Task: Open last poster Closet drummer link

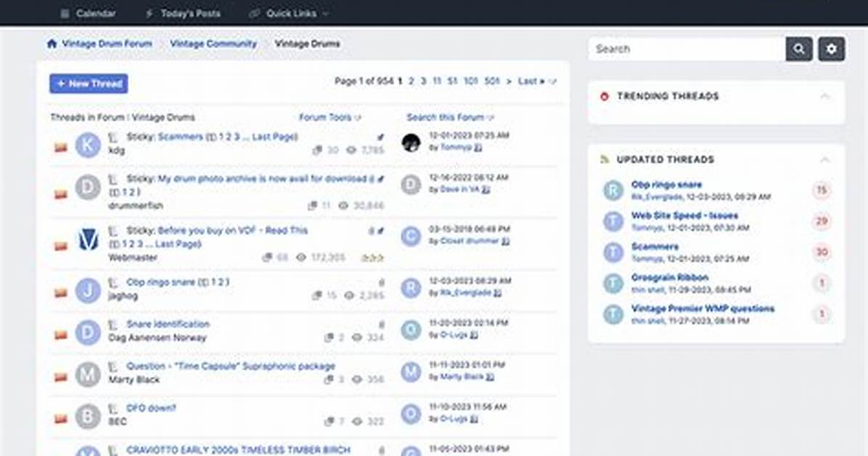Action: [x=470, y=241]
